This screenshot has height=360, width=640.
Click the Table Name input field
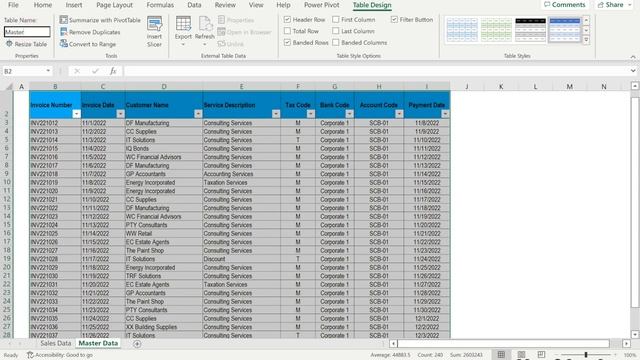[27, 32]
